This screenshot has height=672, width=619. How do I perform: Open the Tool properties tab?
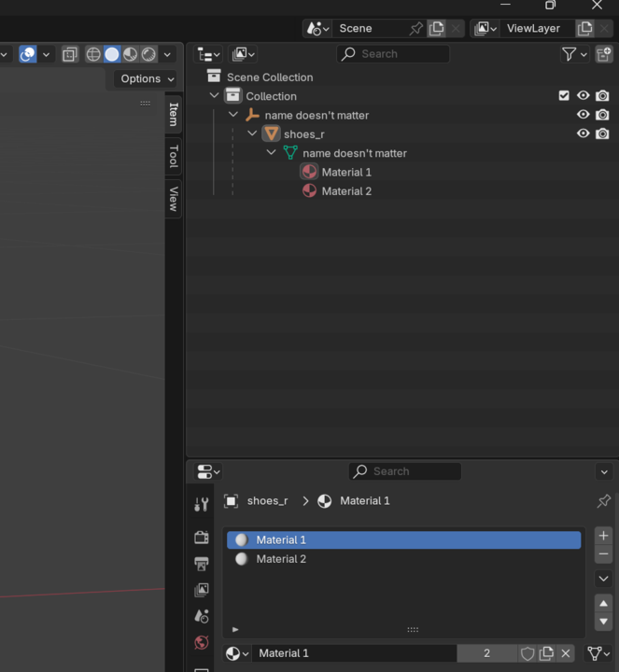pos(202,504)
